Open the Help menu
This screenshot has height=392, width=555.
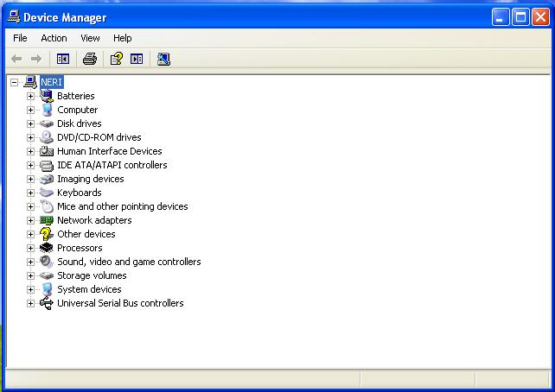pyautogui.click(x=123, y=38)
